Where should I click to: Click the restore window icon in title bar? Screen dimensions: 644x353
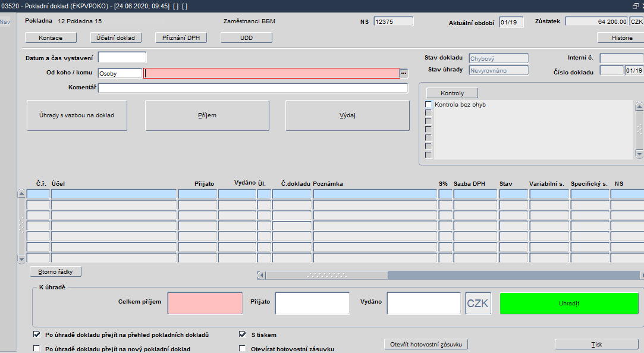coord(635,5)
